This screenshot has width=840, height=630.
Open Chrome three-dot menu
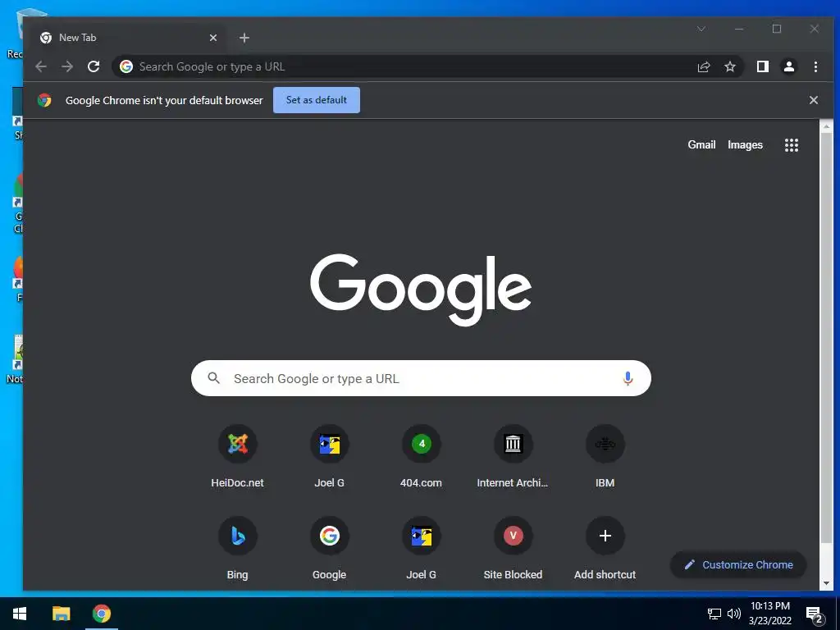(815, 66)
